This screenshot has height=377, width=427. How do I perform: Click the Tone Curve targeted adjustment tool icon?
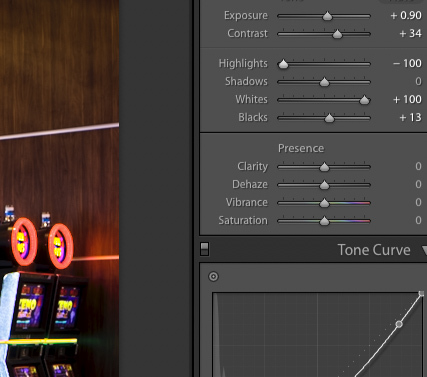tap(213, 276)
